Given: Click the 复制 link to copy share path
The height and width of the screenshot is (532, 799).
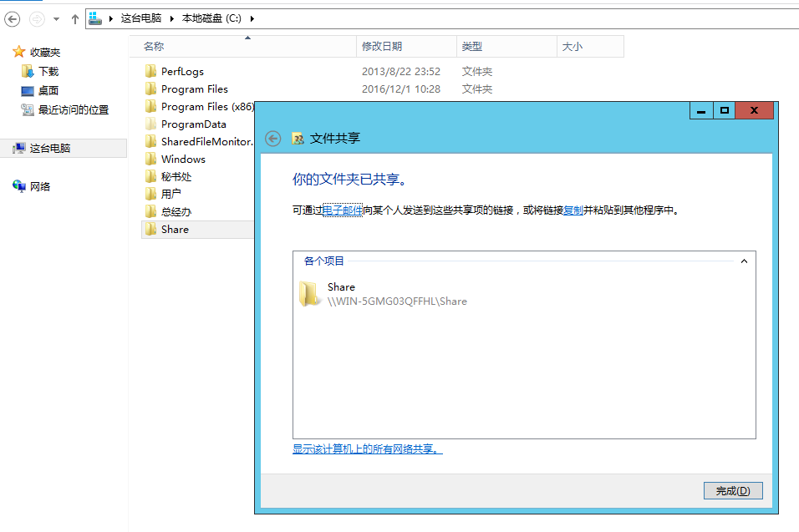Looking at the screenshot, I should [x=573, y=210].
